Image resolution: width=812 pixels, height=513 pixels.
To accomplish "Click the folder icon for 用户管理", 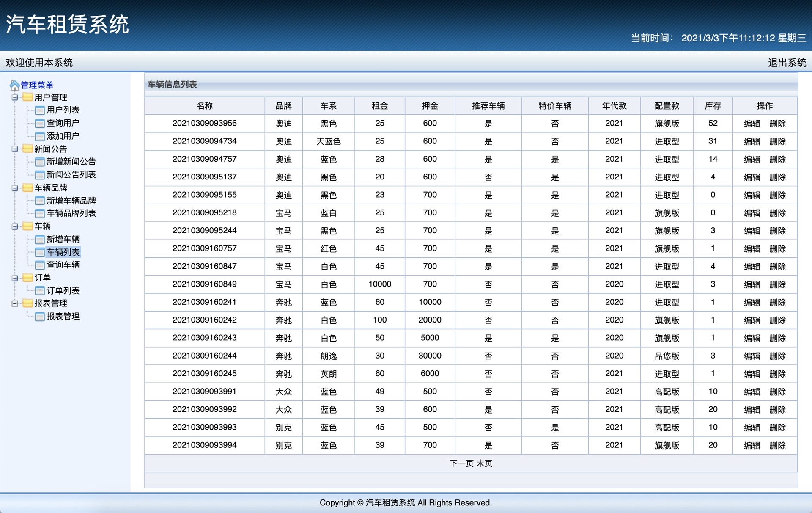I will [x=28, y=97].
